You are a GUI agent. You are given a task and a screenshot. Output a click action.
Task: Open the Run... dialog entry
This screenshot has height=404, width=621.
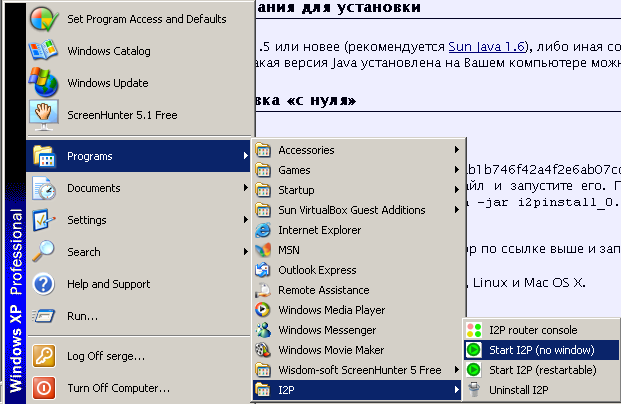click(139, 316)
